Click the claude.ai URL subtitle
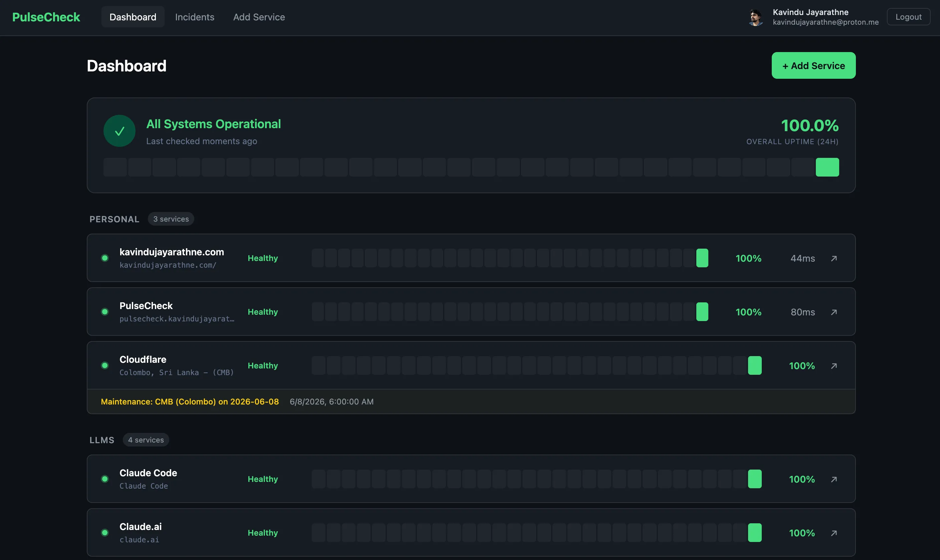 [139, 540]
